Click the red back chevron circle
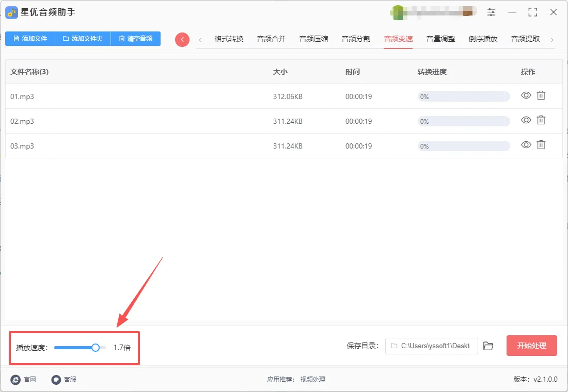Image resolution: width=568 pixels, height=392 pixels. click(x=182, y=39)
